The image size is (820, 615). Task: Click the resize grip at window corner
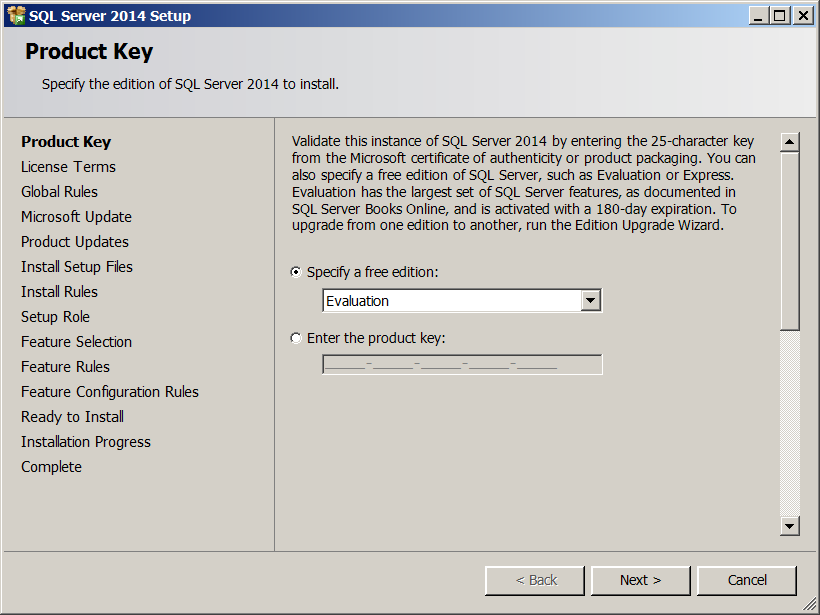811,606
